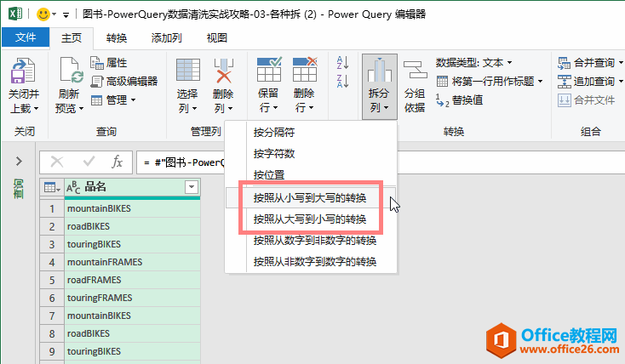Switch to the View (视图) tab
Image resolution: width=625 pixels, height=364 pixels.
217,37
